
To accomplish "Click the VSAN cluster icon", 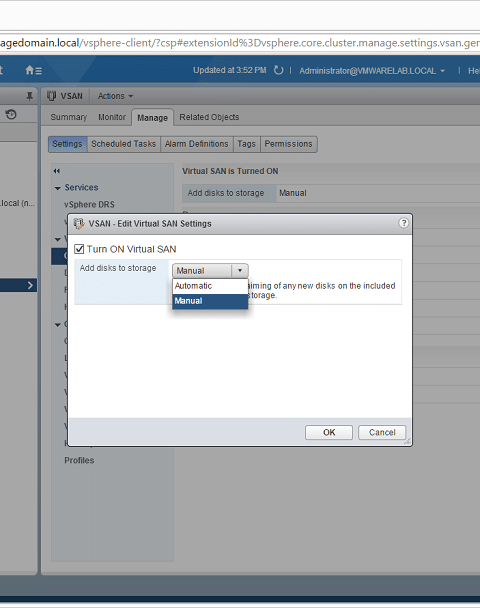I will (x=51, y=96).
